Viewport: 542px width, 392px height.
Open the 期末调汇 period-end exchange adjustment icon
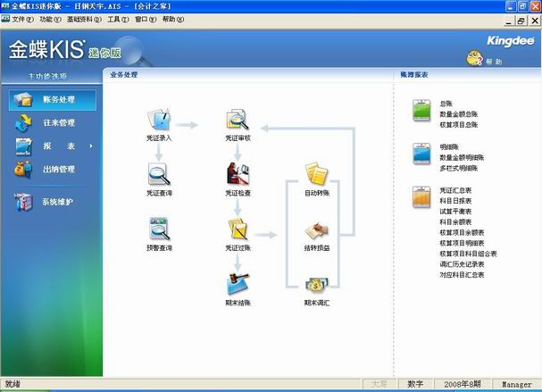point(317,284)
